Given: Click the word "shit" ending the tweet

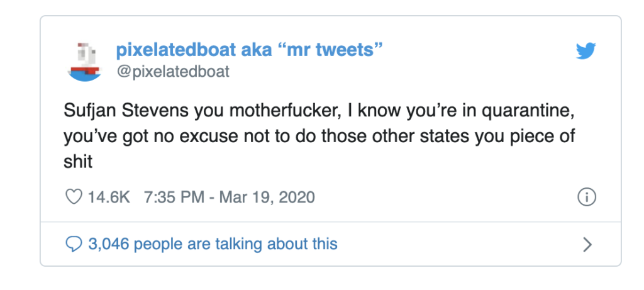Looking at the screenshot, I should coord(77,162).
